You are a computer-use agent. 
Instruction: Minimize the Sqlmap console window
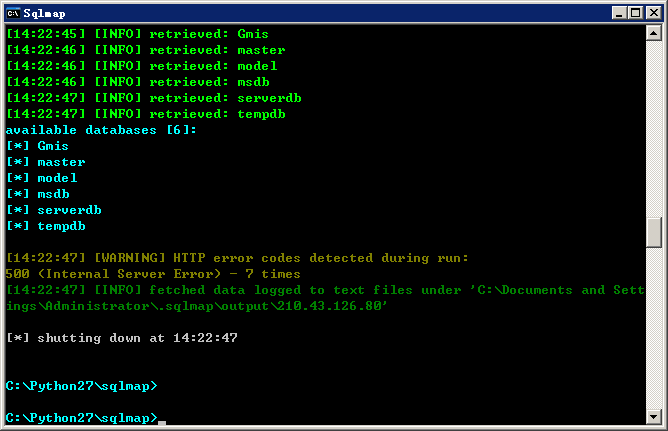point(619,13)
